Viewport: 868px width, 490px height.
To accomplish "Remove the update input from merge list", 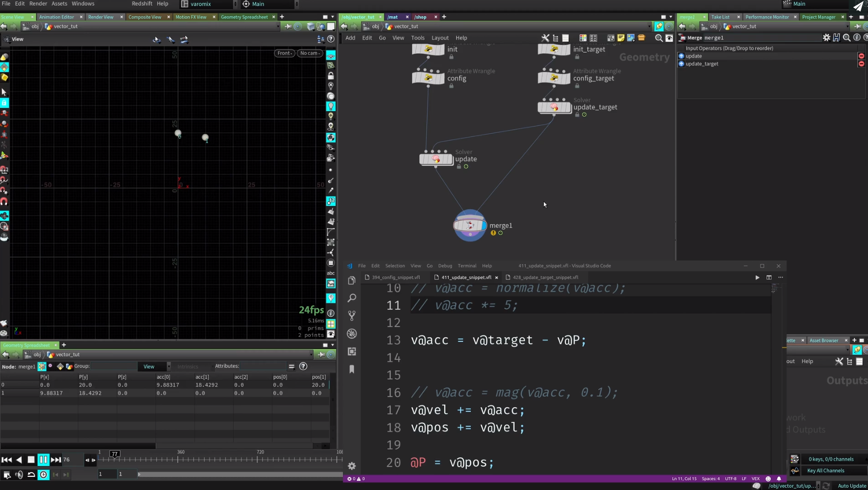I will click(861, 56).
